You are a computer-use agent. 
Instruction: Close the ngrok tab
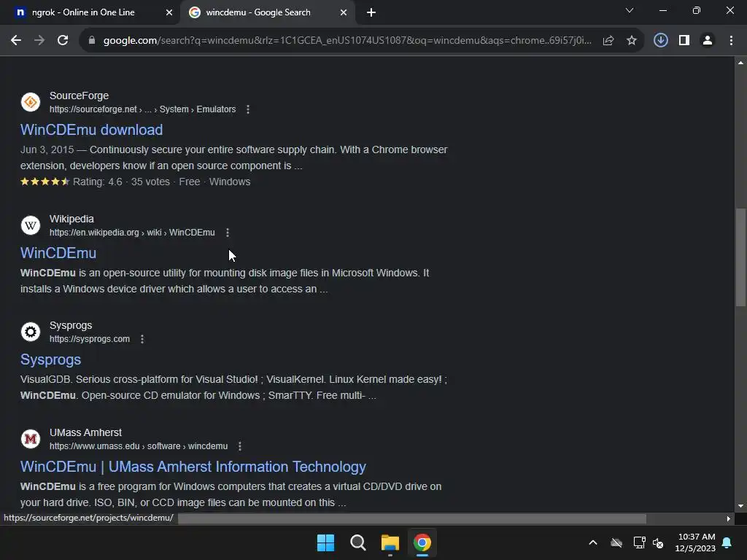point(169,12)
